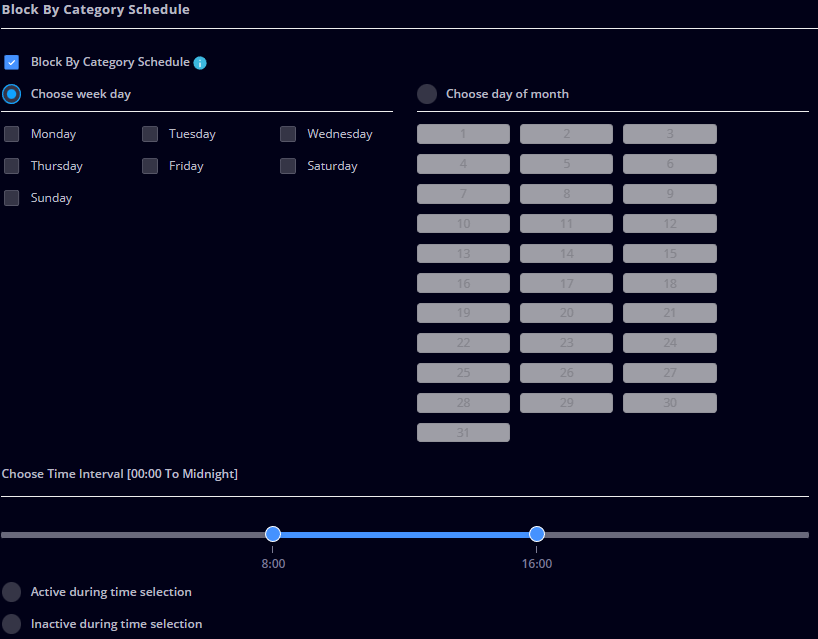This screenshot has height=639, width=818.
Task: Click the 8:00 start slider handle
Action: [x=273, y=534]
